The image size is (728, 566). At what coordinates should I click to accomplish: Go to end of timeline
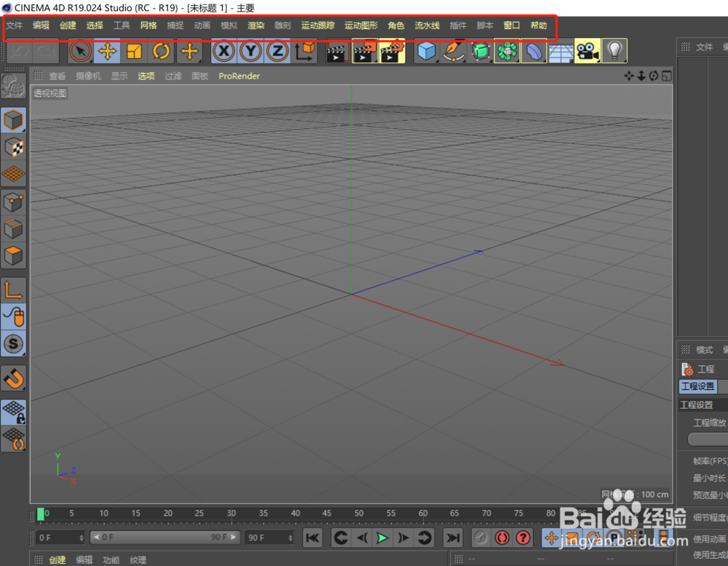coord(453,538)
